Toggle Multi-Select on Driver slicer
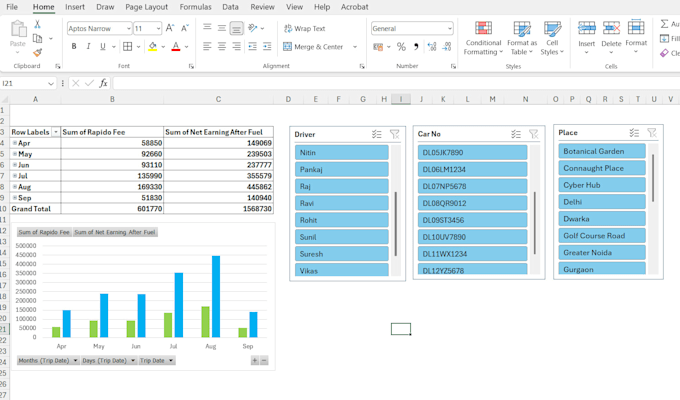 tap(376, 134)
